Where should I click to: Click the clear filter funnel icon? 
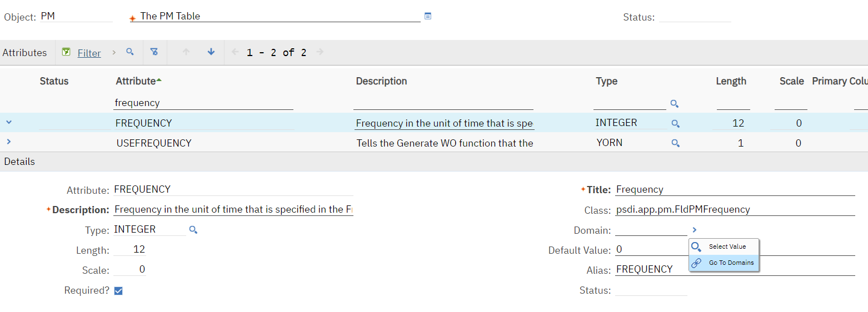[x=154, y=52]
